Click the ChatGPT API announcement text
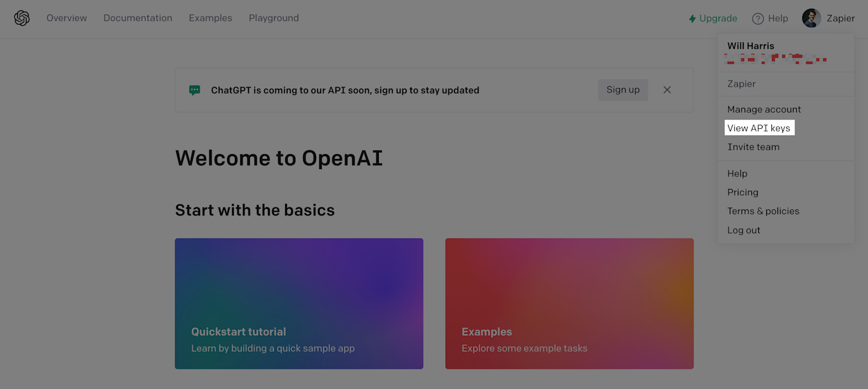 coord(345,90)
